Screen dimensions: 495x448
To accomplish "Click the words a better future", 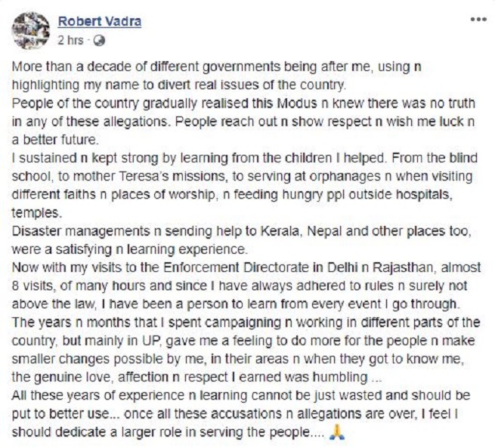I will 55,140.
